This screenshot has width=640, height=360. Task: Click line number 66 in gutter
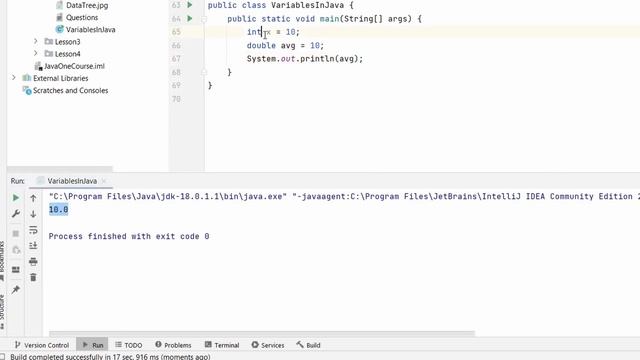point(176,45)
